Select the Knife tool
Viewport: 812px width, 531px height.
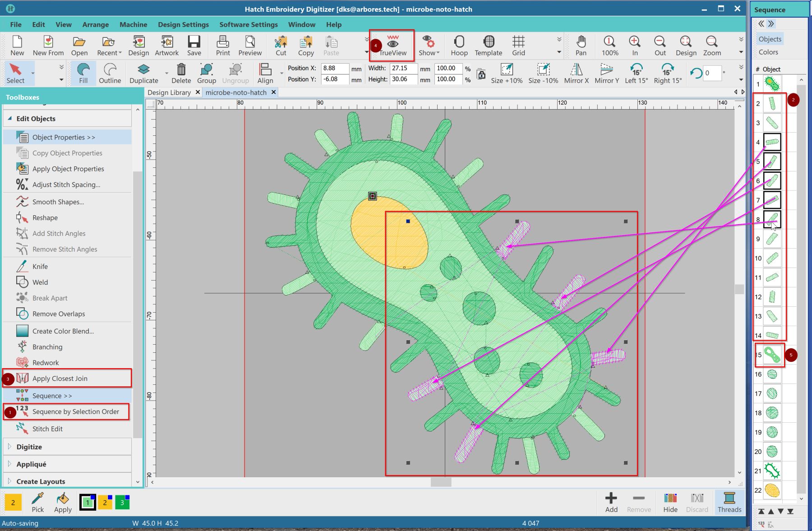click(x=40, y=267)
